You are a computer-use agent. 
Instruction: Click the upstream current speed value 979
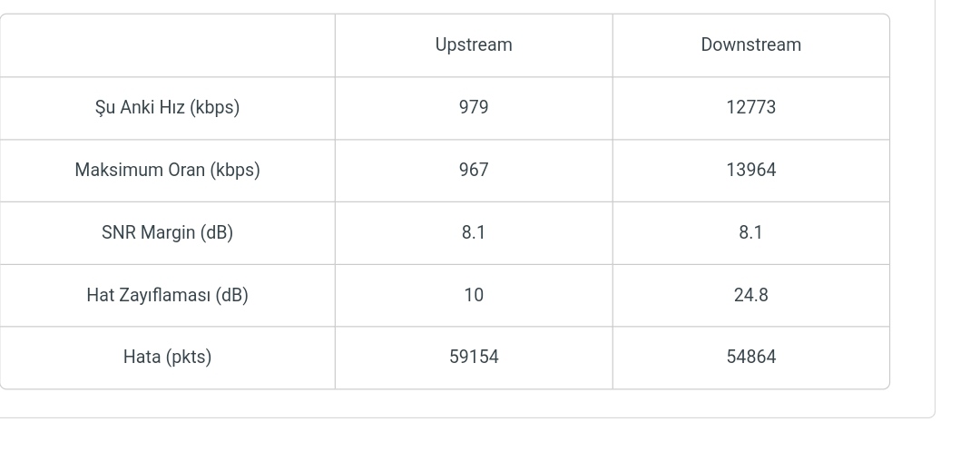click(x=474, y=108)
